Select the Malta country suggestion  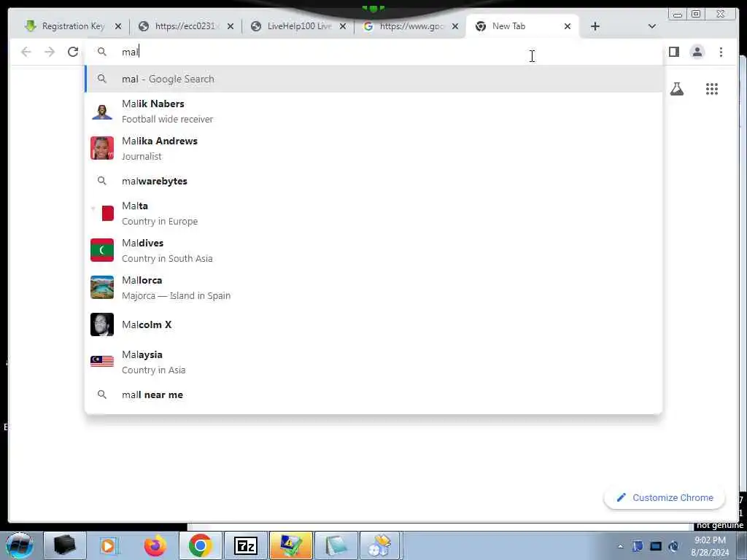373,214
